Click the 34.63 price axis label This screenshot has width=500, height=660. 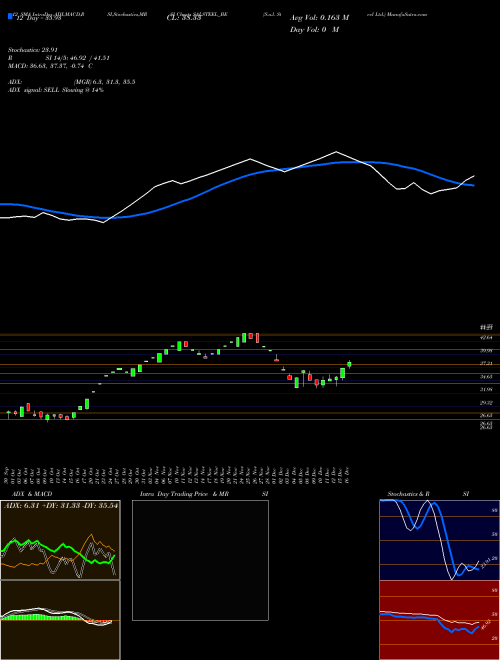(486, 377)
